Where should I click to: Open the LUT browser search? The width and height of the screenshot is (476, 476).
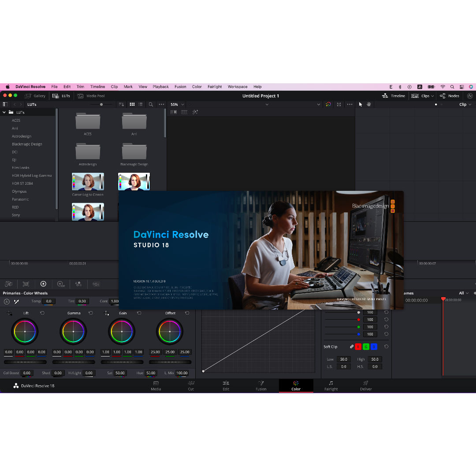(x=151, y=104)
